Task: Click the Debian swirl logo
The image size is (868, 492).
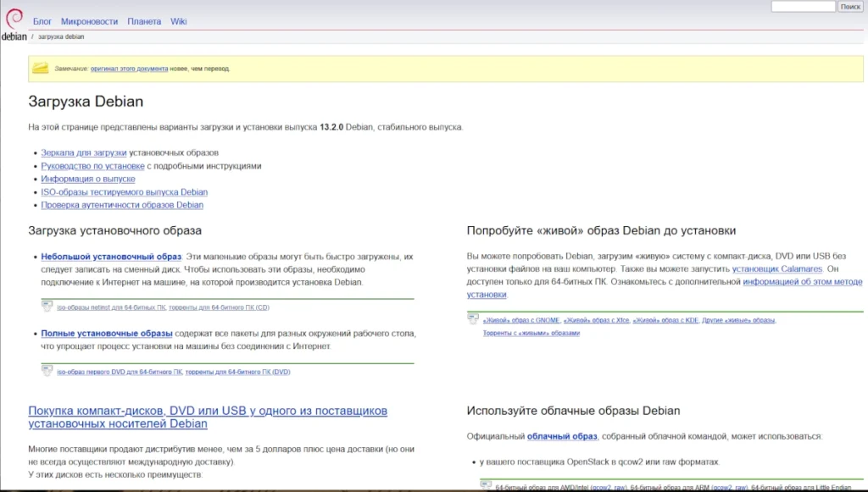Action: click(x=14, y=19)
